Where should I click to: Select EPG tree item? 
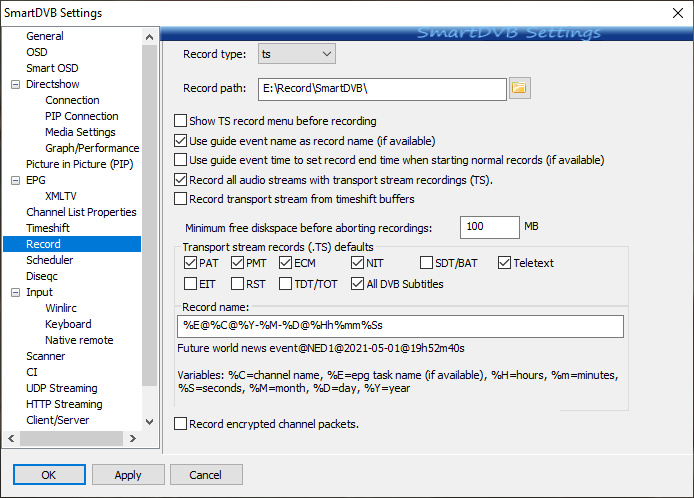tap(36, 180)
